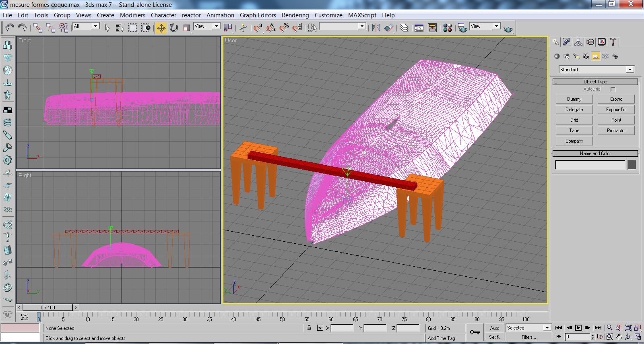Click the Point helper button
Image resolution: width=644 pixels, height=344 pixels.
pos(616,120)
